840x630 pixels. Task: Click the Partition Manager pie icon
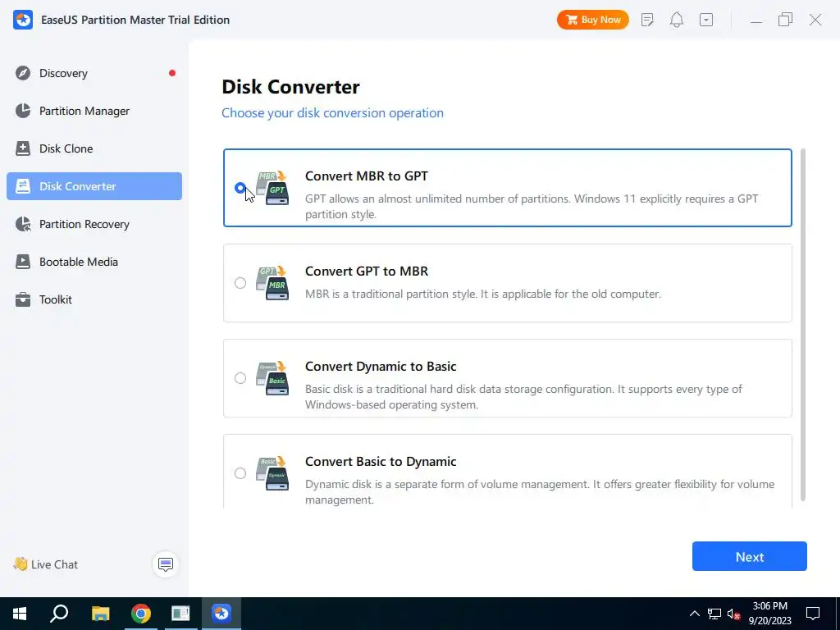(x=23, y=111)
